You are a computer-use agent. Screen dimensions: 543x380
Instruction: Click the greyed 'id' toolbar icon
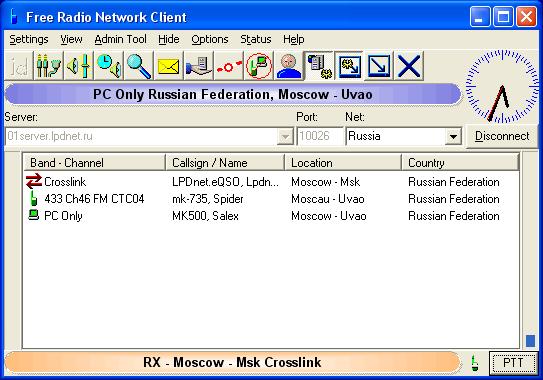19,66
